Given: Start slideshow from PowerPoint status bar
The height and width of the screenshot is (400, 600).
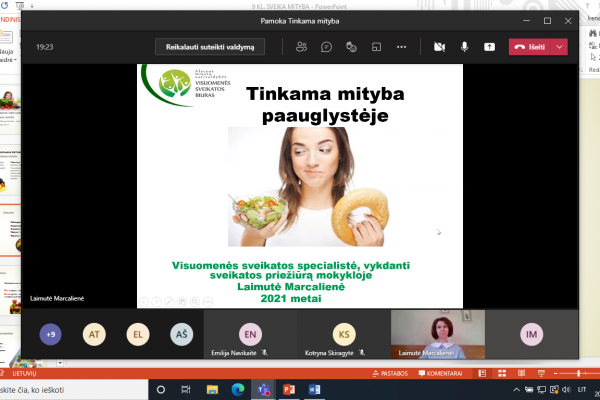Looking at the screenshot, I should pyautogui.click(x=541, y=373).
